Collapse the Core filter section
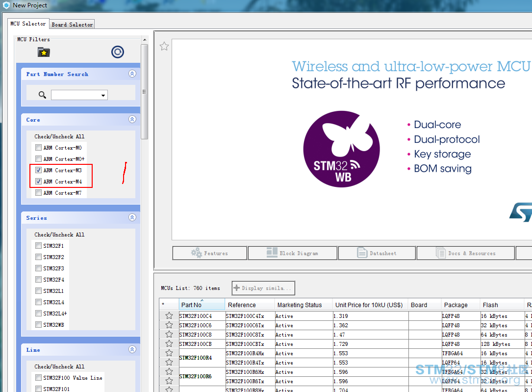The height and width of the screenshot is (392, 532). [x=132, y=119]
